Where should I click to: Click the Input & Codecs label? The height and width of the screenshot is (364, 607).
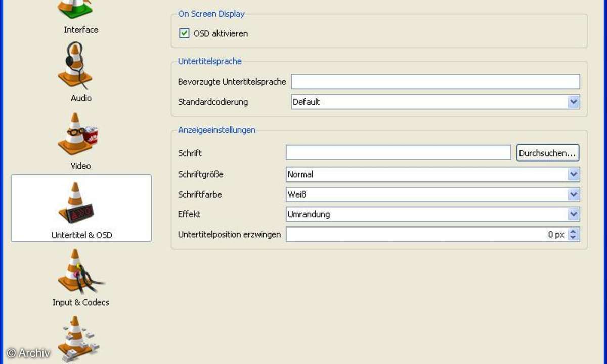[81, 302]
